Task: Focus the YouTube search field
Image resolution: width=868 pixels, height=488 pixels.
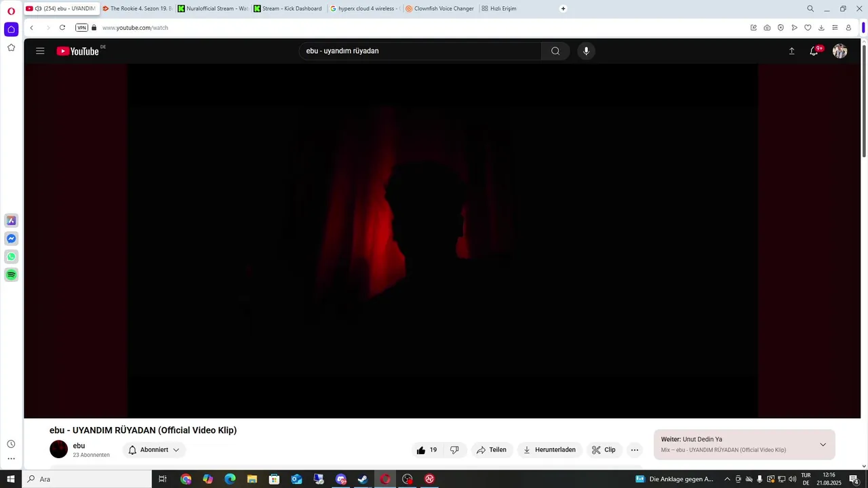Action: [420, 51]
